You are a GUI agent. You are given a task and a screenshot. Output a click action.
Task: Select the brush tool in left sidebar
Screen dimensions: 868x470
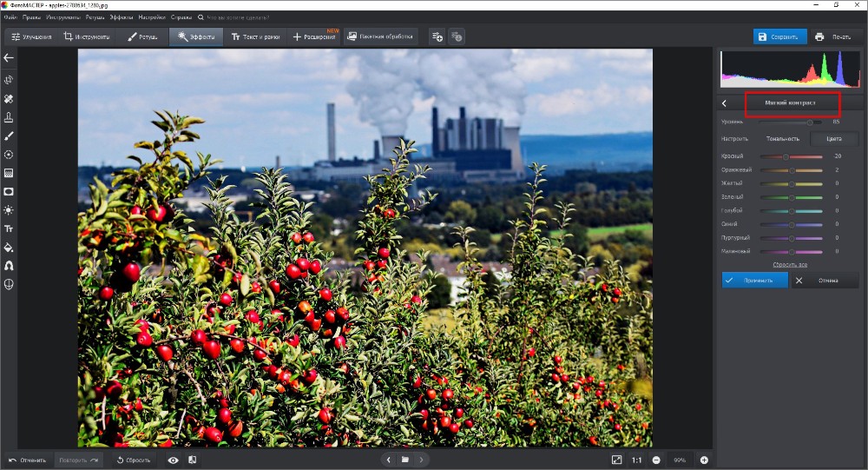pyautogui.click(x=9, y=136)
